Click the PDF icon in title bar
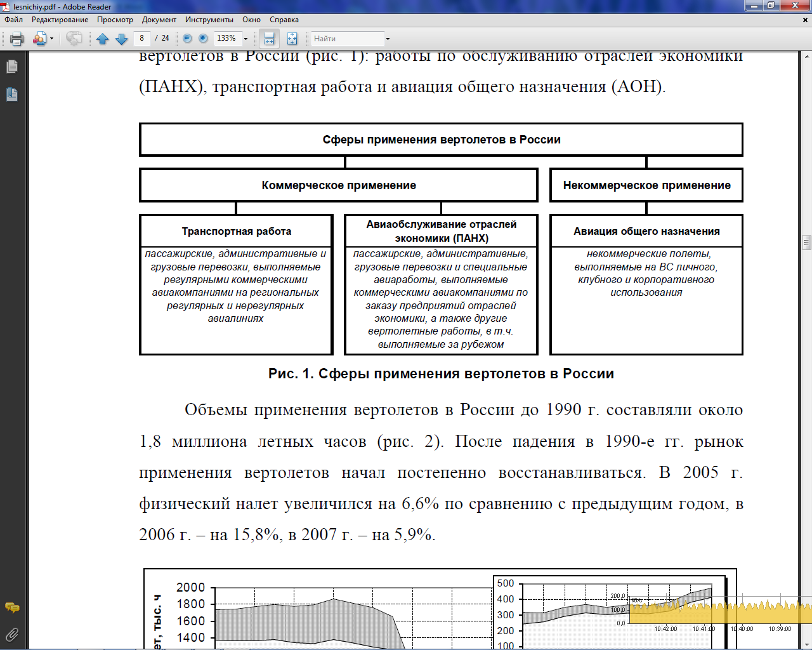 6,6
